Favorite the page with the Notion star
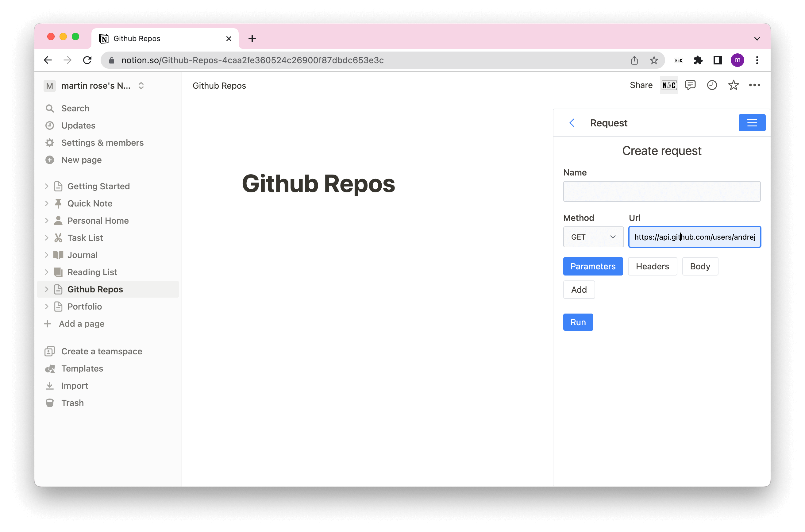This screenshot has width=805, height=532. click(x=733, y=85)
